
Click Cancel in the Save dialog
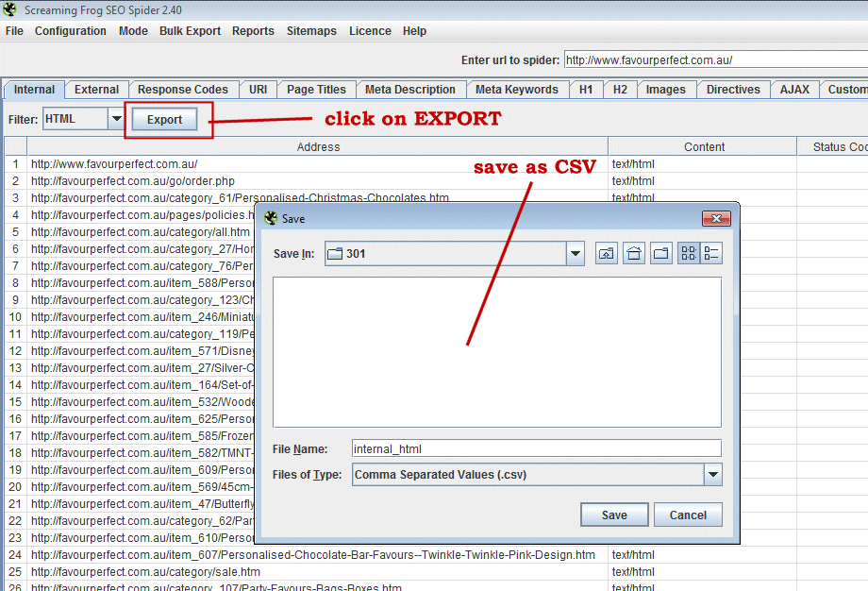coord(688,515)
